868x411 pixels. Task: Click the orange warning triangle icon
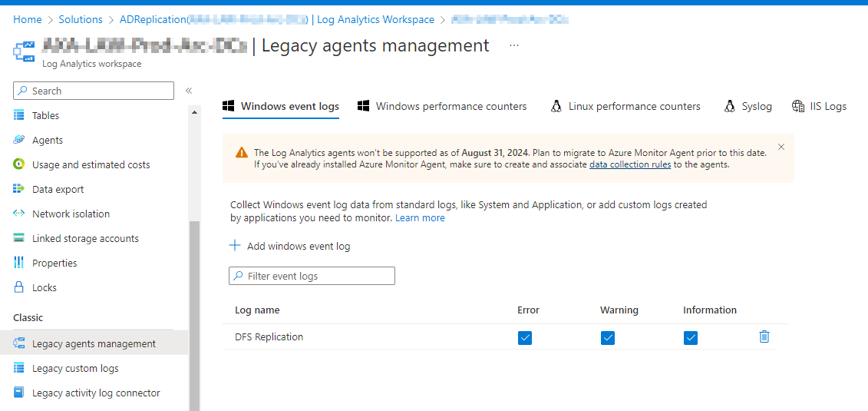point(241,152)
